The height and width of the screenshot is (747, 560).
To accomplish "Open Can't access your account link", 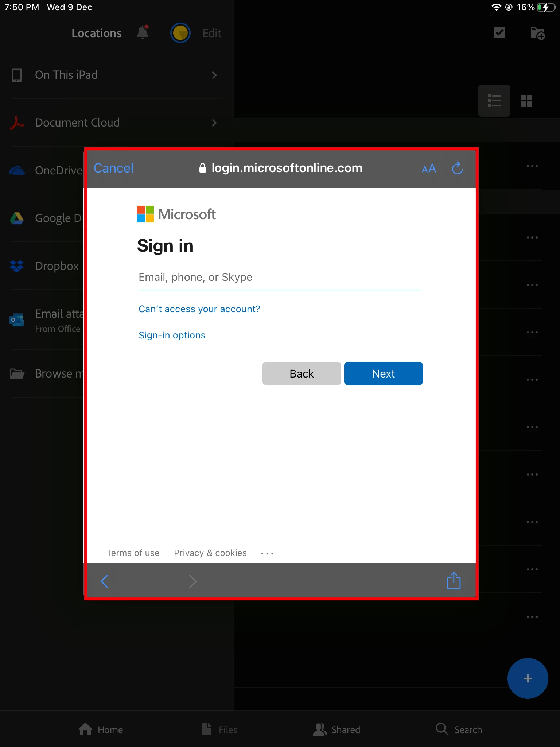I will point(199,309).
